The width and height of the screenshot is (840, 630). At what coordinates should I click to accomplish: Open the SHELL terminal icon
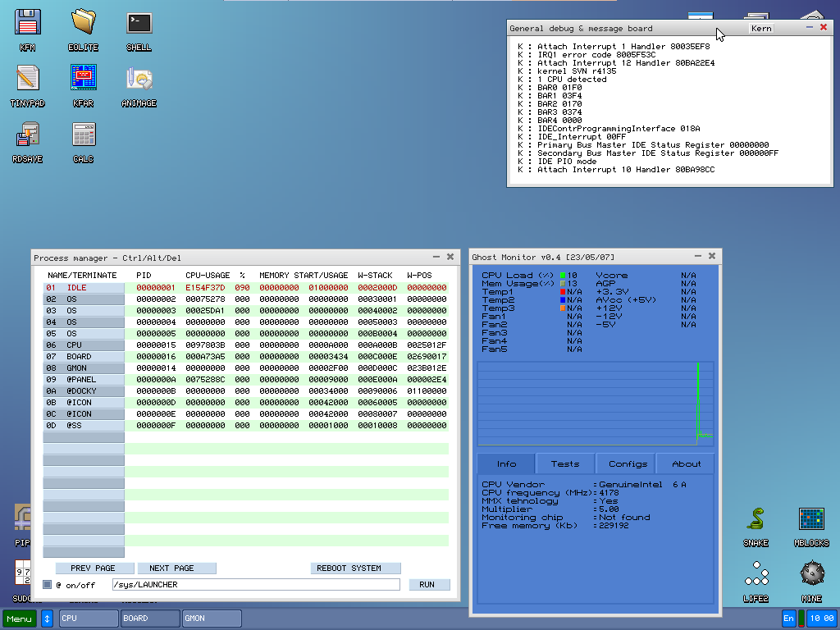tap(139, 24)
